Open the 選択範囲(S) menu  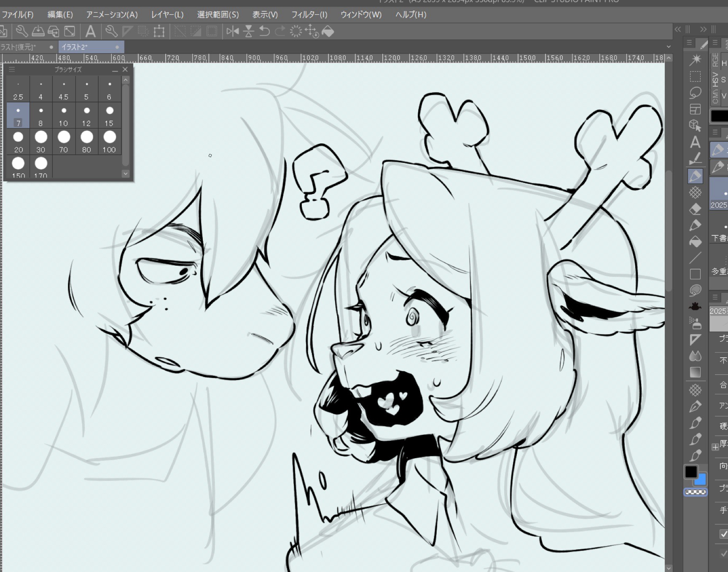pos(218,15)
